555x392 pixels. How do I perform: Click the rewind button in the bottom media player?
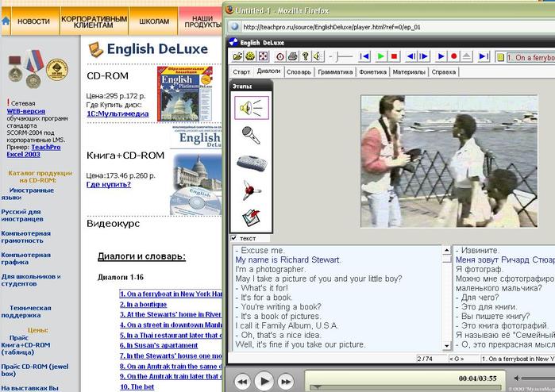(x=242, y=382)
